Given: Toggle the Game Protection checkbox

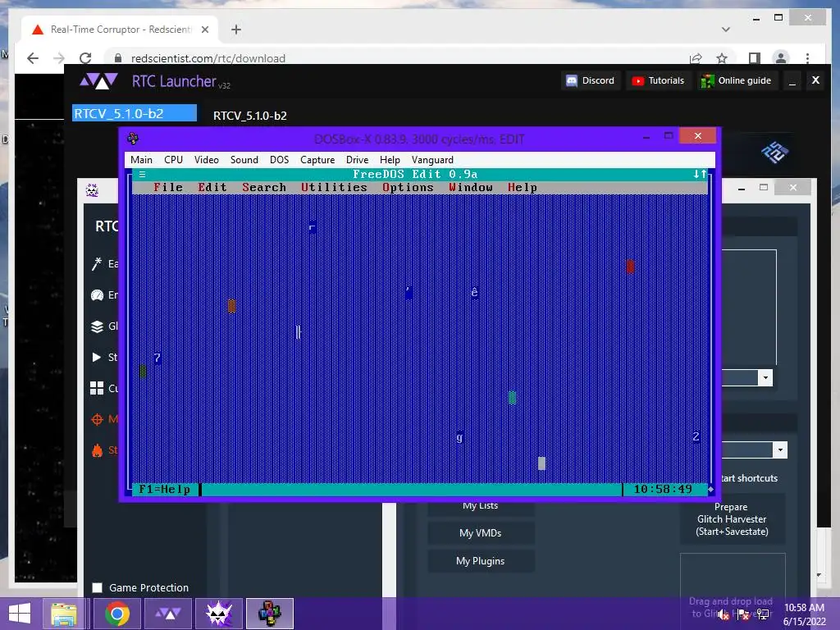Looking at the screenshot, I should 97,587.
